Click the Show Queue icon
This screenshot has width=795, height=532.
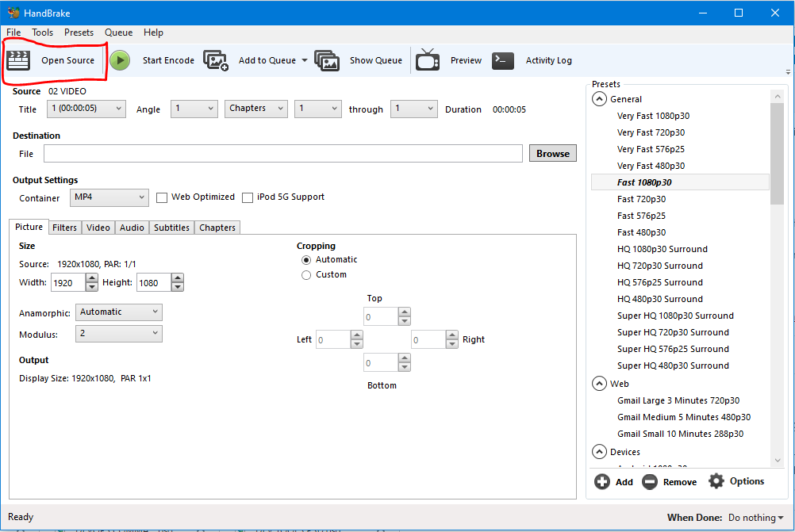tap(327, 60)
